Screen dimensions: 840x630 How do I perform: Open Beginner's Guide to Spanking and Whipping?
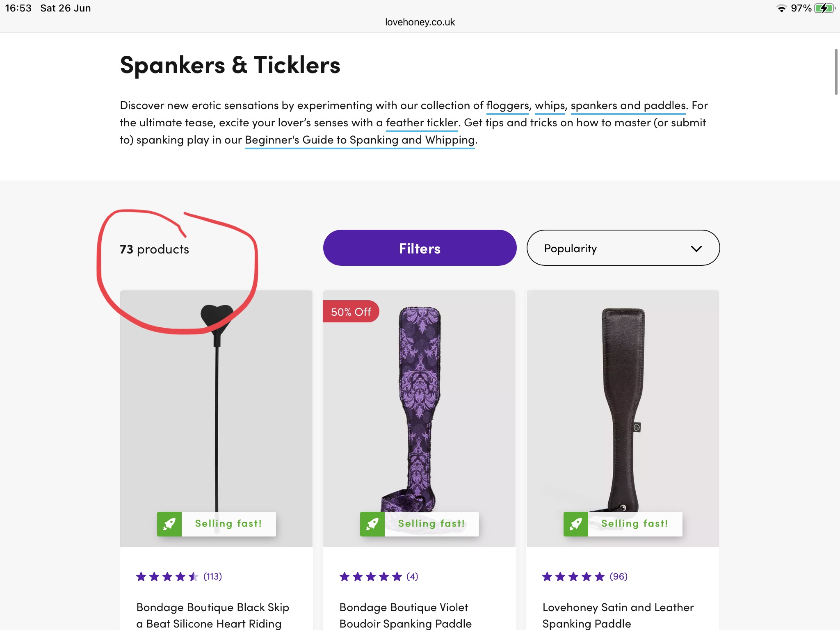click(360, 140)
